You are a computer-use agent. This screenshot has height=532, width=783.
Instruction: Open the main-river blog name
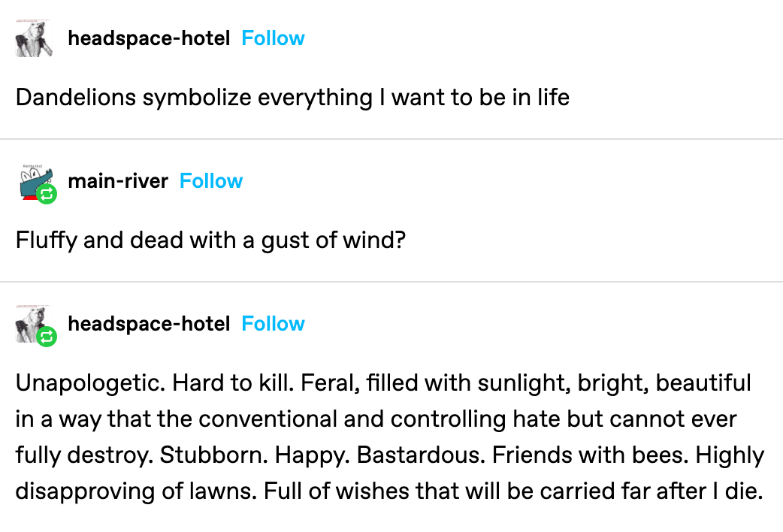[118, 181]
